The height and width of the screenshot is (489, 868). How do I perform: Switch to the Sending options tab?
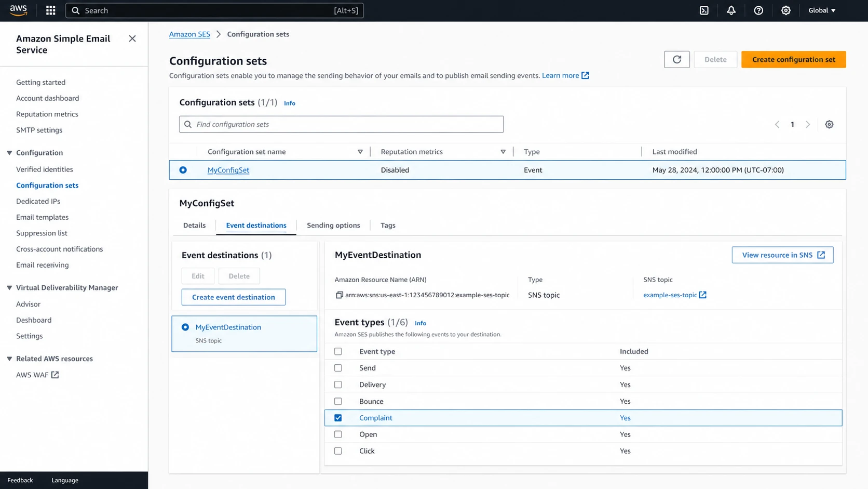coord(333,225)
